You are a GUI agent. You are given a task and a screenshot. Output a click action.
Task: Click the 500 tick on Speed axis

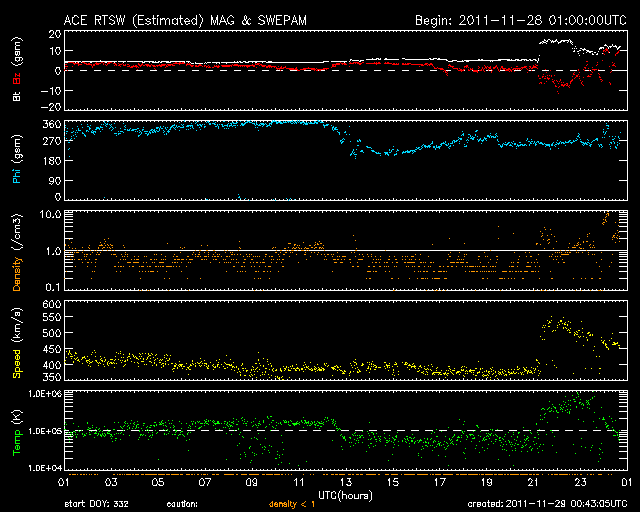(x=52, y=333)
